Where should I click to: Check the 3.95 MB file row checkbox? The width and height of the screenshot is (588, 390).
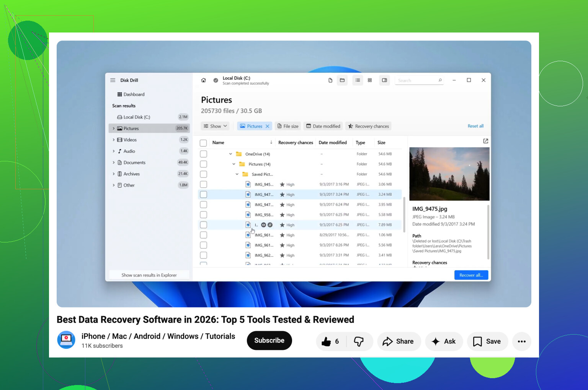(204, 205)
